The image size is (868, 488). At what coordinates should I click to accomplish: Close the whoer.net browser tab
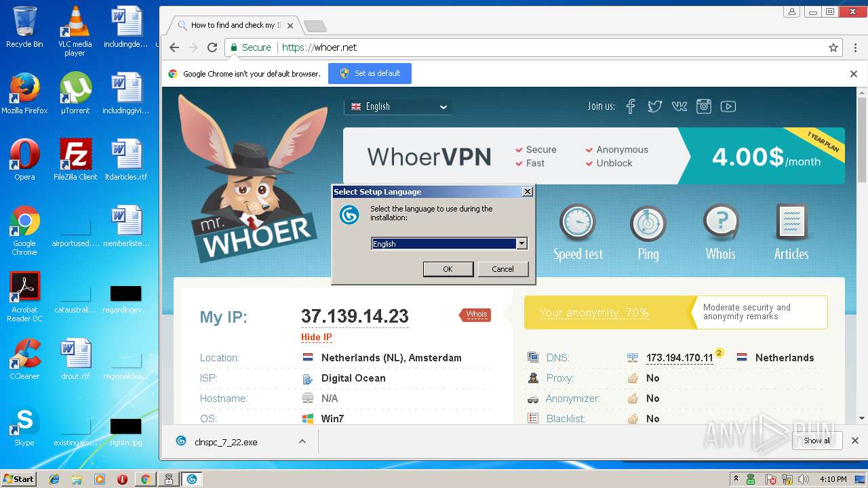[x=290, y=26]
